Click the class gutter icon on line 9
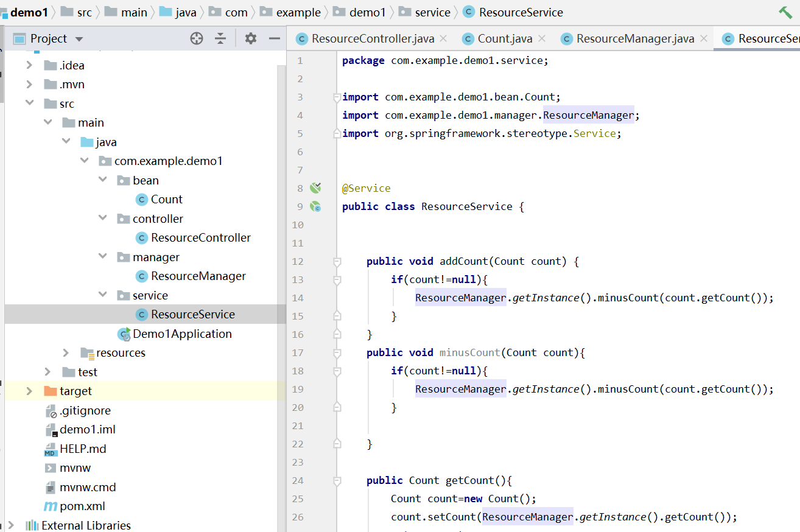The width and height of the screenshot is (800, 532). pos(315,206)
